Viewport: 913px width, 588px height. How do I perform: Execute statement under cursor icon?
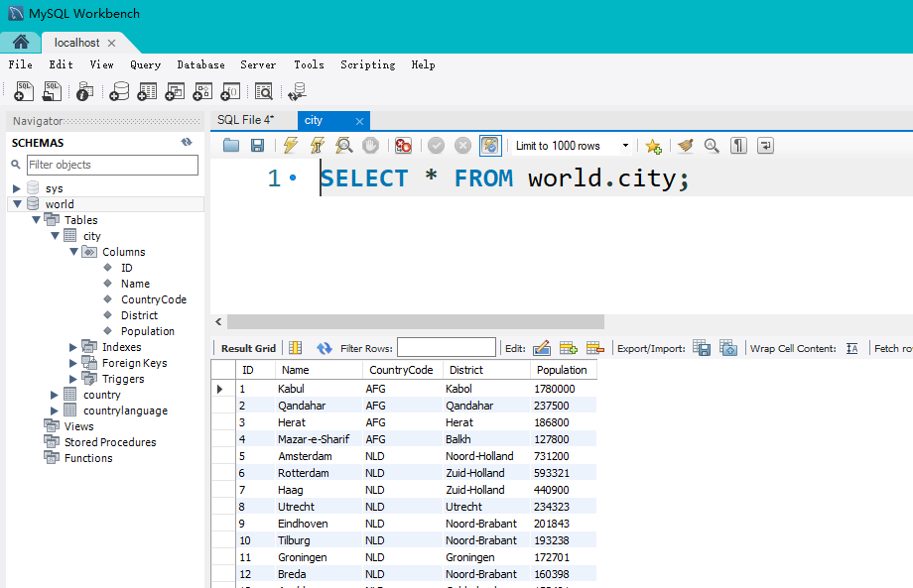[318, 146]
